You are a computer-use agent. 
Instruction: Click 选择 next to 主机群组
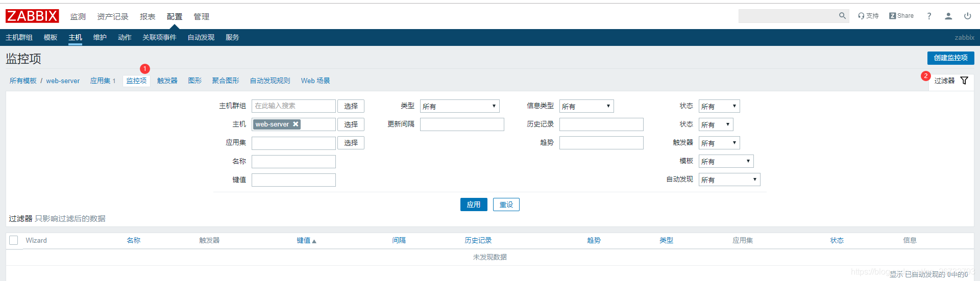[351, 106]
